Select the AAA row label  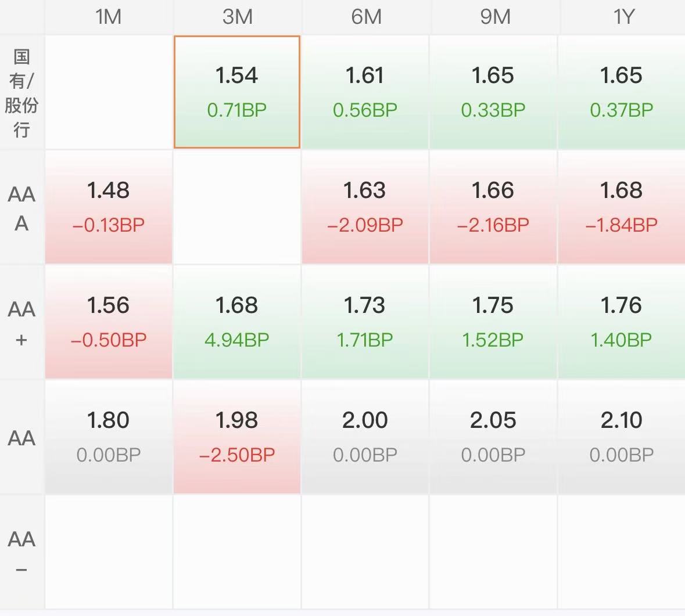point(21,208)
